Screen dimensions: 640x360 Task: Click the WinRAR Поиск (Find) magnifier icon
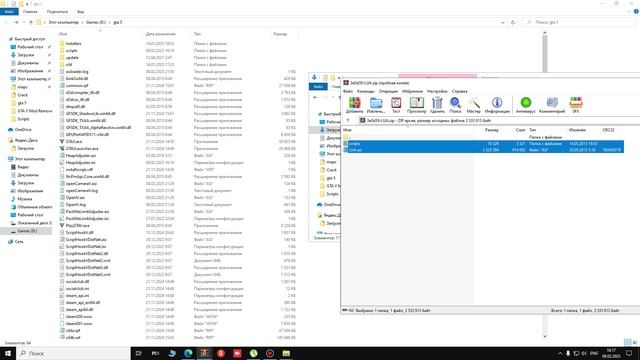pyautogui.click(x=455, y=105)
